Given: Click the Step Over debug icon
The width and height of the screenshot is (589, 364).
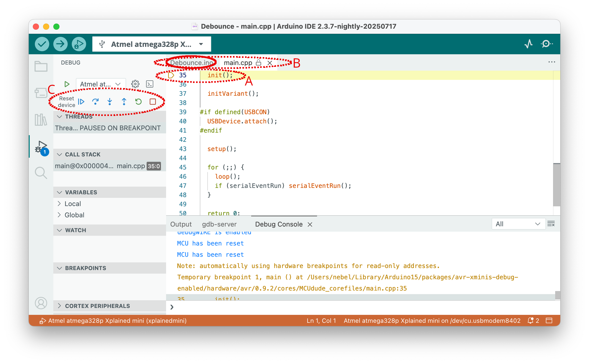Looking at the screenshot, I should pyautogui.click(x=95, y=102).
